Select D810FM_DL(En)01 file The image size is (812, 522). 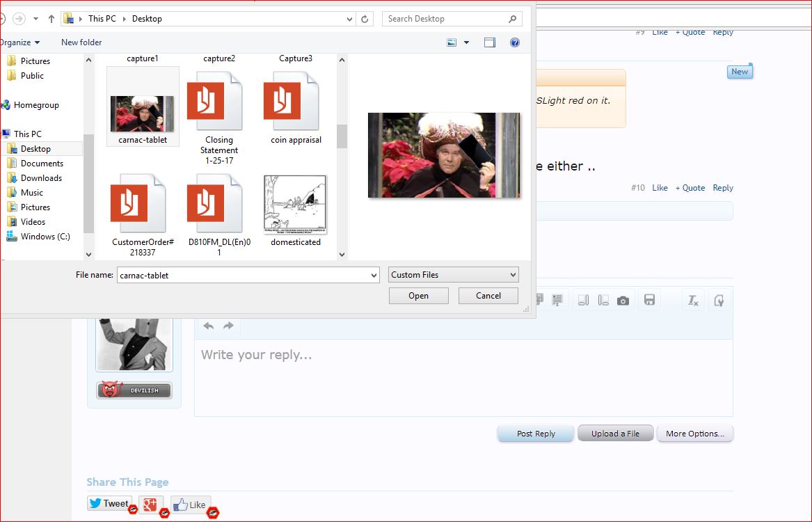[x=219, y=215]
